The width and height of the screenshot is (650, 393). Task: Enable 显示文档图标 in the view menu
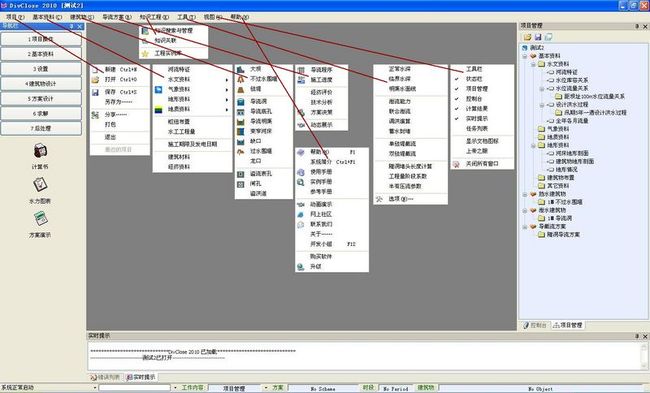point(482,141)
